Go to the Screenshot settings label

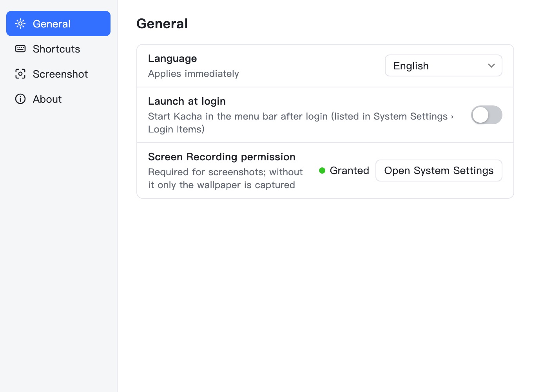pos(60,74)
